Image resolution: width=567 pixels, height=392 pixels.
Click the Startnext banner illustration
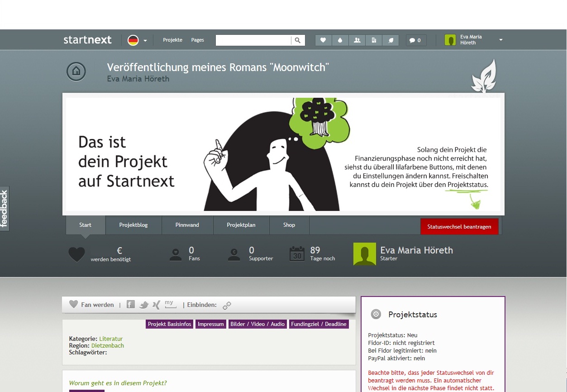click(x=283, y=154)
